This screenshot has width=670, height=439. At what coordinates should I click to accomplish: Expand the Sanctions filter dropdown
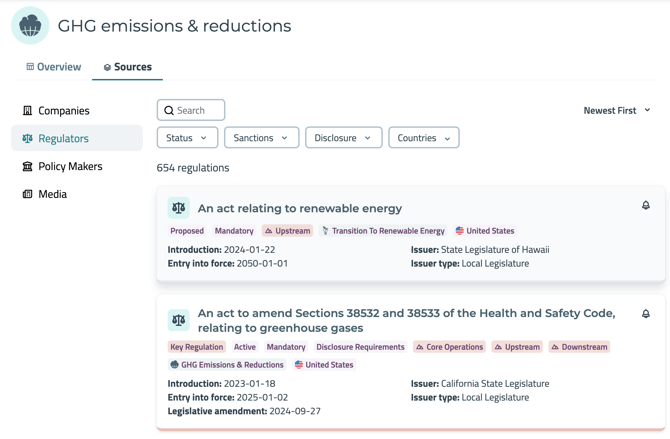261,138
